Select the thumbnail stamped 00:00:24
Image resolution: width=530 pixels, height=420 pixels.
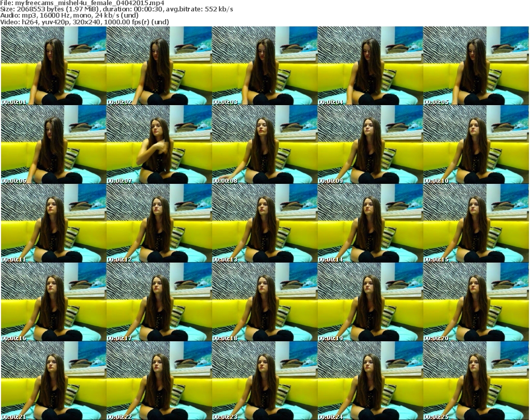370,381
